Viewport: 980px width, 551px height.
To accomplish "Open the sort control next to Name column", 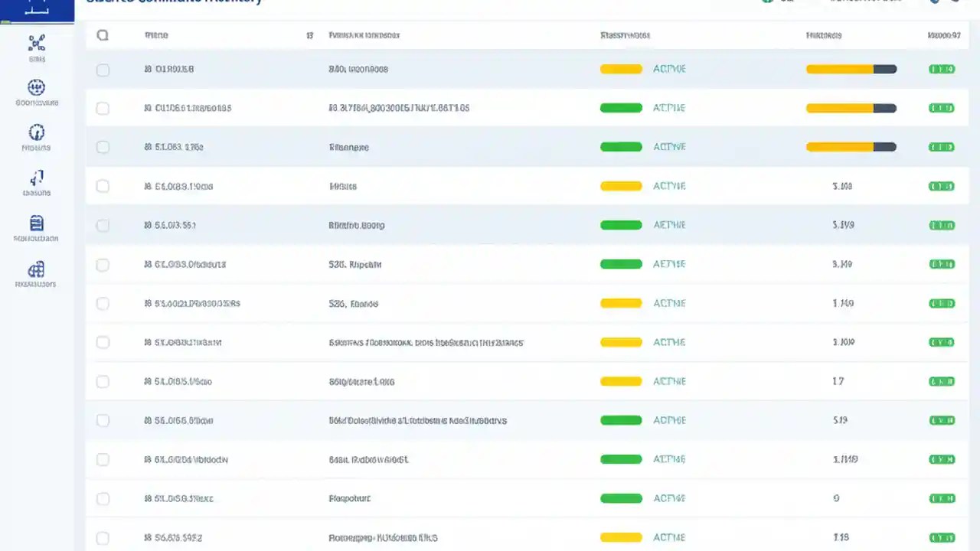I will pyautogui.click(x=309, y=35).
